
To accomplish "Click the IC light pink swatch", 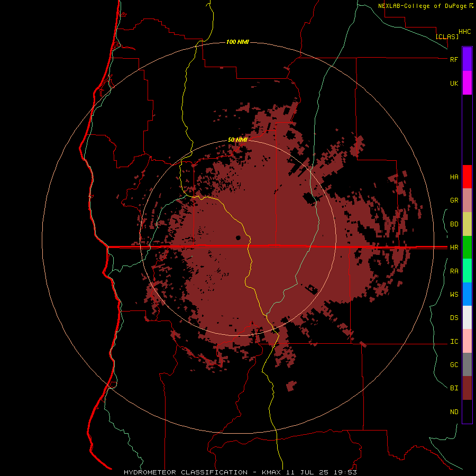I will click(x=467, y=341).
